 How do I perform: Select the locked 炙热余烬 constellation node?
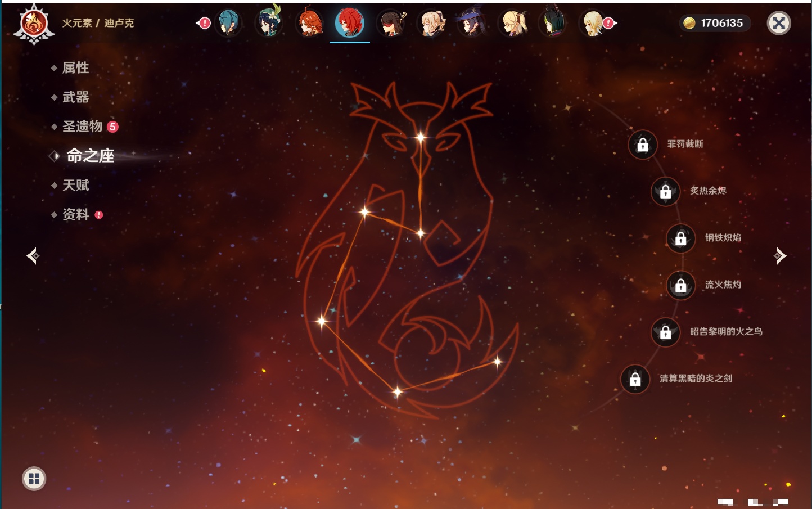coord(665,191)
